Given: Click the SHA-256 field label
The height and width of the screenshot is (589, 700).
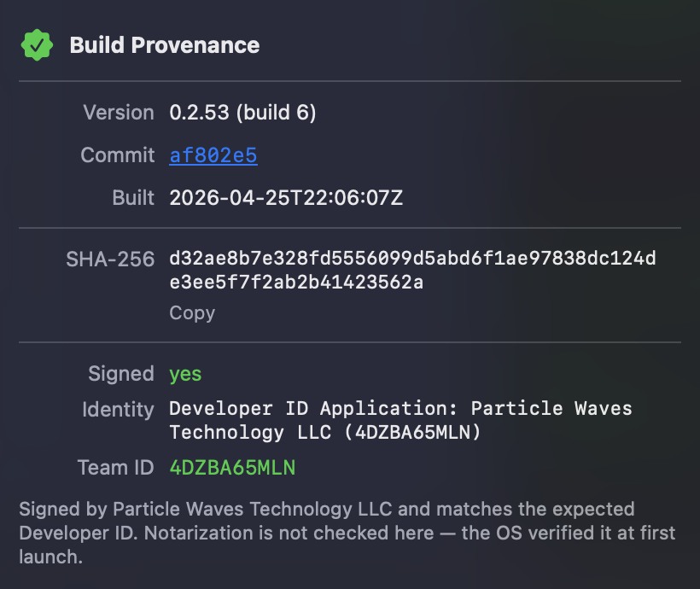Looking at the screenshot, I should (110, 260).
